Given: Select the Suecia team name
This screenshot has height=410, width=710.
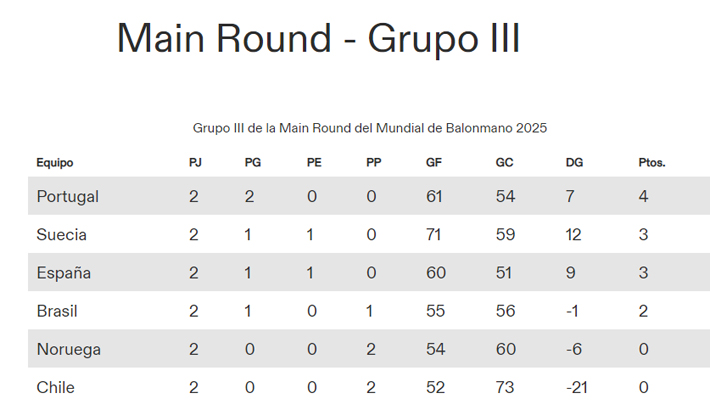Looking at the screenshot, I should click(x=62, y=235).
